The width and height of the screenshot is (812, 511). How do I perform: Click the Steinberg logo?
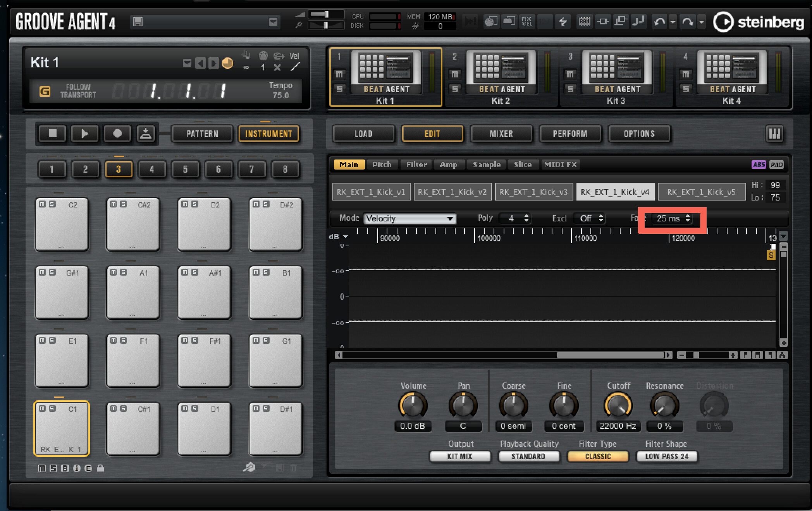click(759, 22)
